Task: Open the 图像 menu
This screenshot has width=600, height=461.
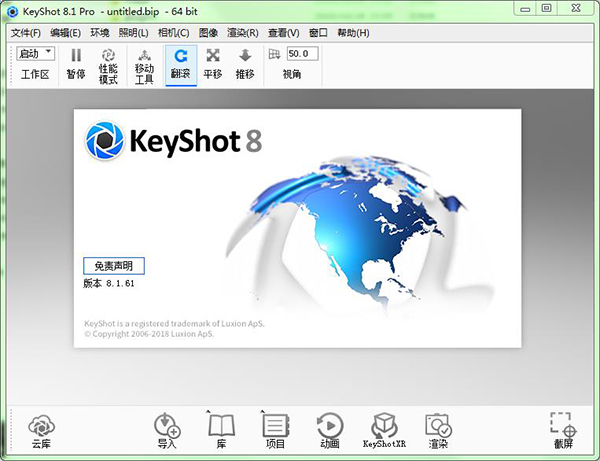Action: tap(208, 33)
